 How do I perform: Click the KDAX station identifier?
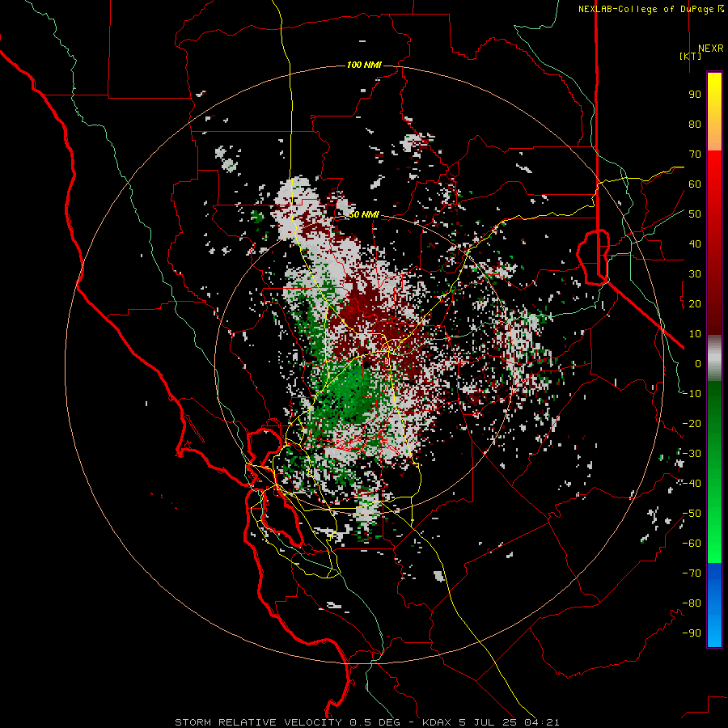[x=437, y=722]
